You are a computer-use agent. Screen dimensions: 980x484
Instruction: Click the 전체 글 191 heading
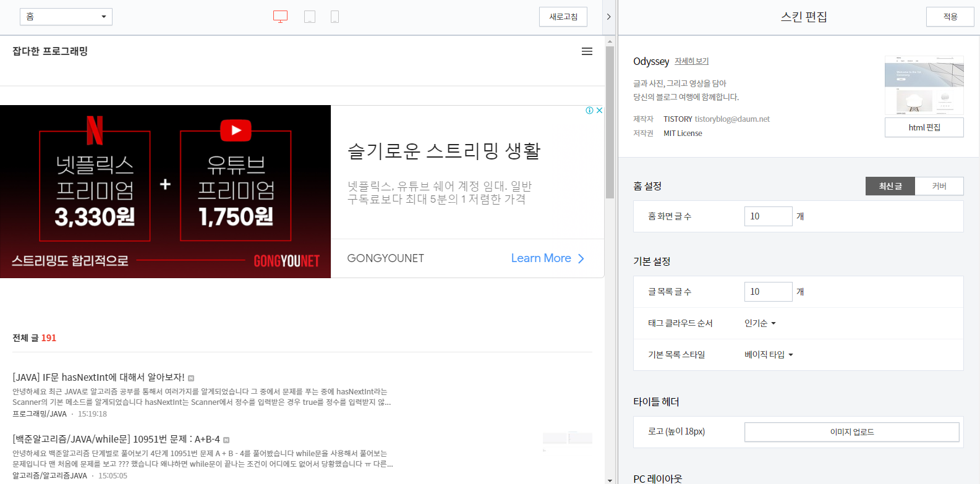[x=34, y=338]
